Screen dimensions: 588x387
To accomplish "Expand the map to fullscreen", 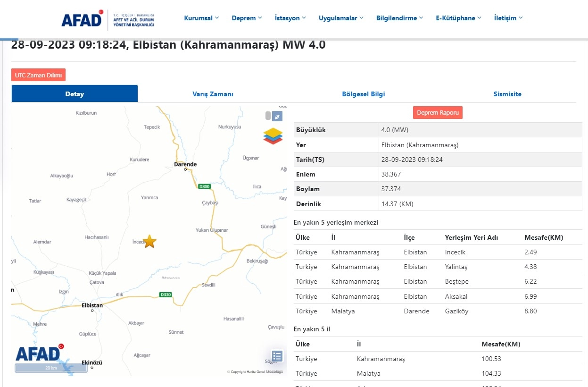I will pyautogui.click(x=278, y=117).
